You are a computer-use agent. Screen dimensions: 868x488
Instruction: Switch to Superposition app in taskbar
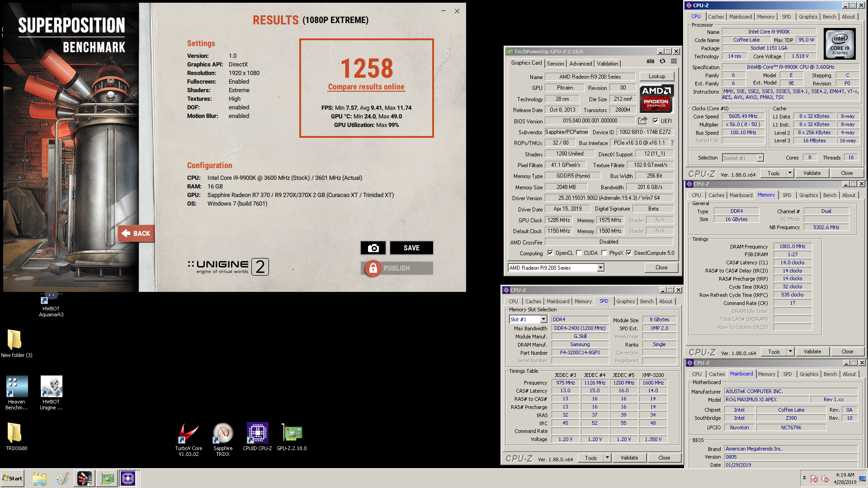click(85, 479)
